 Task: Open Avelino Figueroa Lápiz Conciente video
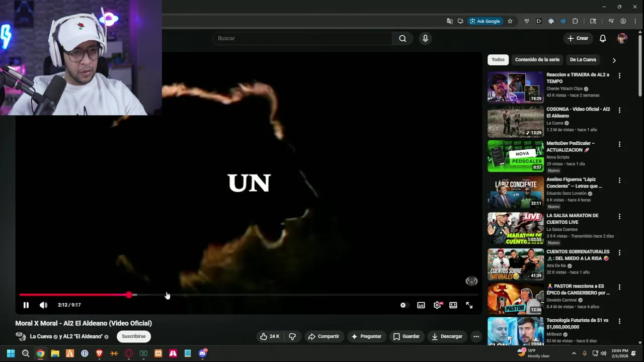click(516, 192)
